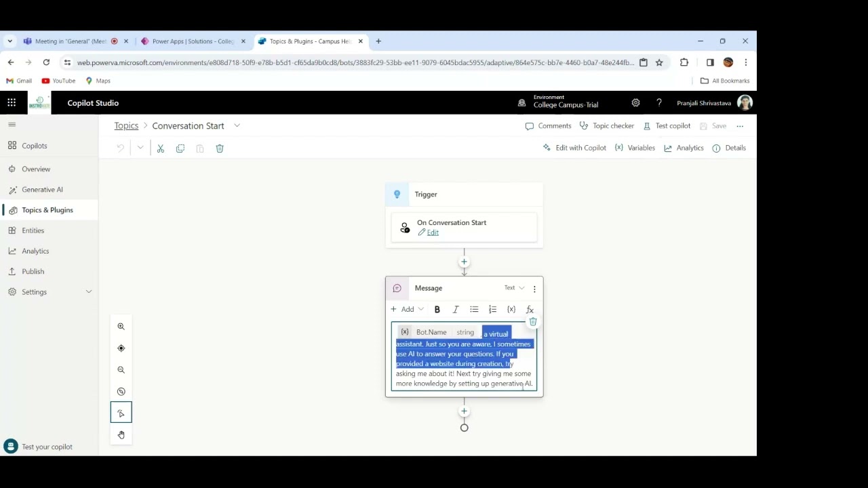Insert a bulleted list in the message

pyautogui.click(x=474, y=310)
